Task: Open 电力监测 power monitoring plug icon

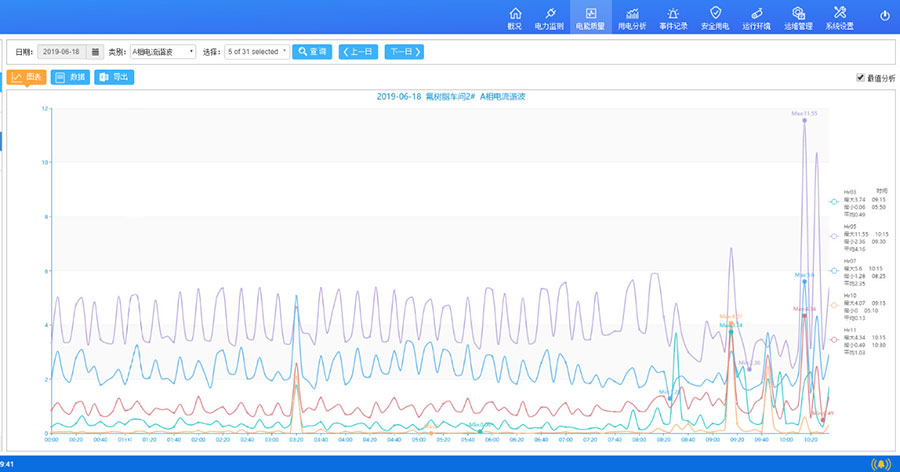Action: (549, 15)
